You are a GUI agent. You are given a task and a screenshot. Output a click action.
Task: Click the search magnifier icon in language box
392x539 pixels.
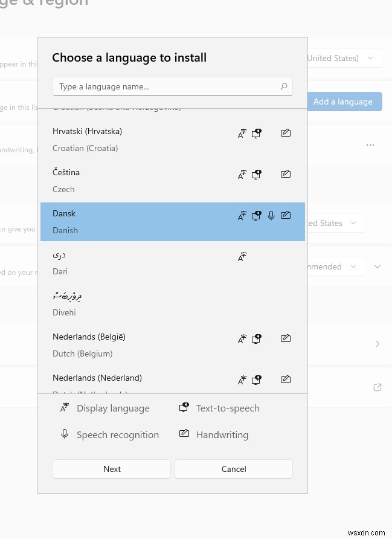click(284, 86)
